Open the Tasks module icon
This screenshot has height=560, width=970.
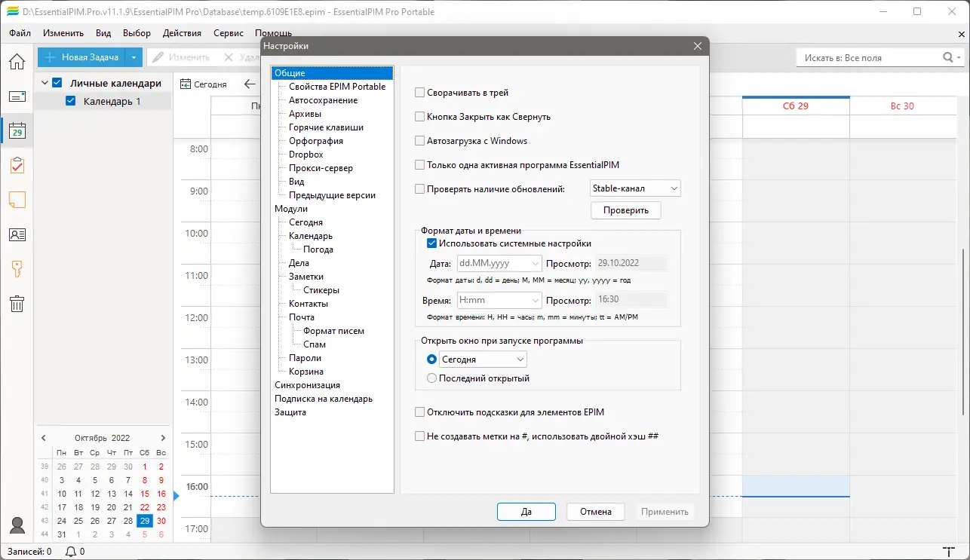point(17,166)
